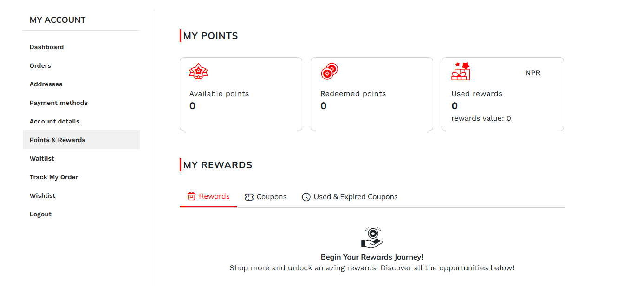
Task: Select Points & Rewards sidebar item
Action: 58,140
